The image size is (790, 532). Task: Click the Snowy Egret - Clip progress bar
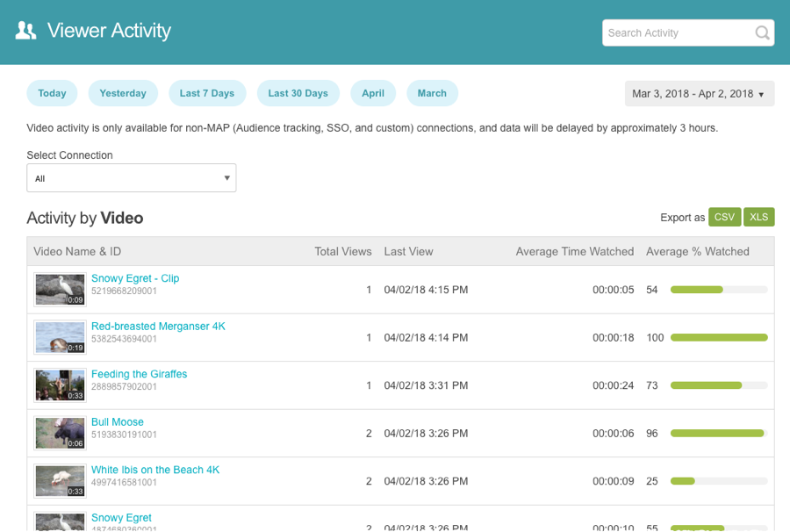point(718,290)
